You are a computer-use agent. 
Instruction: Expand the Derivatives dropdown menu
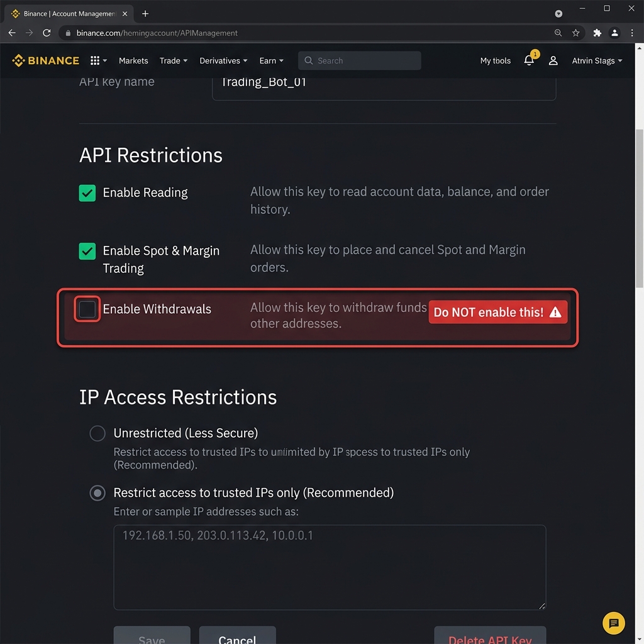[223, 60]
